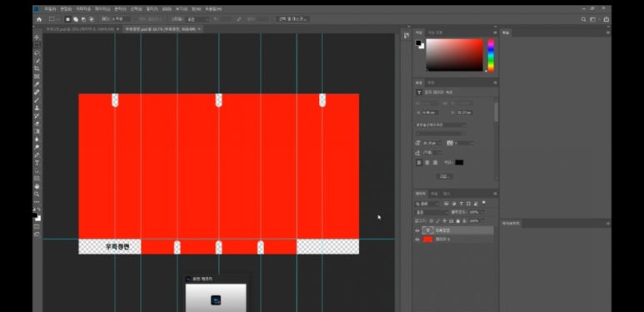Click the 선택 및 마스크 button

(x=292, y=19)
